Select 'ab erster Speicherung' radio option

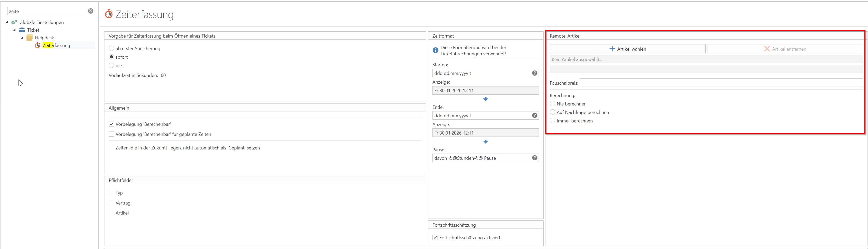pyautogui.click(x=112, y=49)
